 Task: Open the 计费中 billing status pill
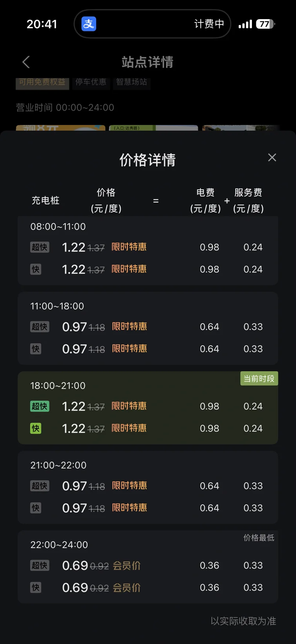209,24
